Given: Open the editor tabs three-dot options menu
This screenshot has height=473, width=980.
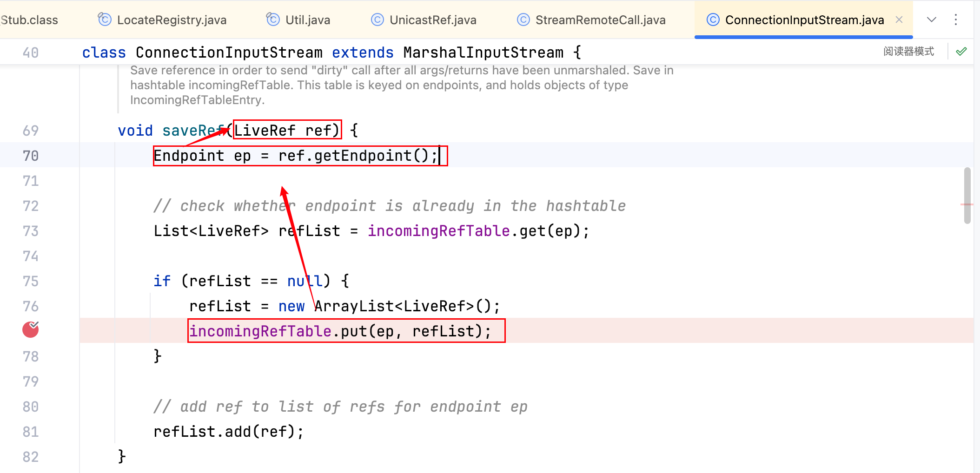Looking at the screenshot, I should (955, 20).
